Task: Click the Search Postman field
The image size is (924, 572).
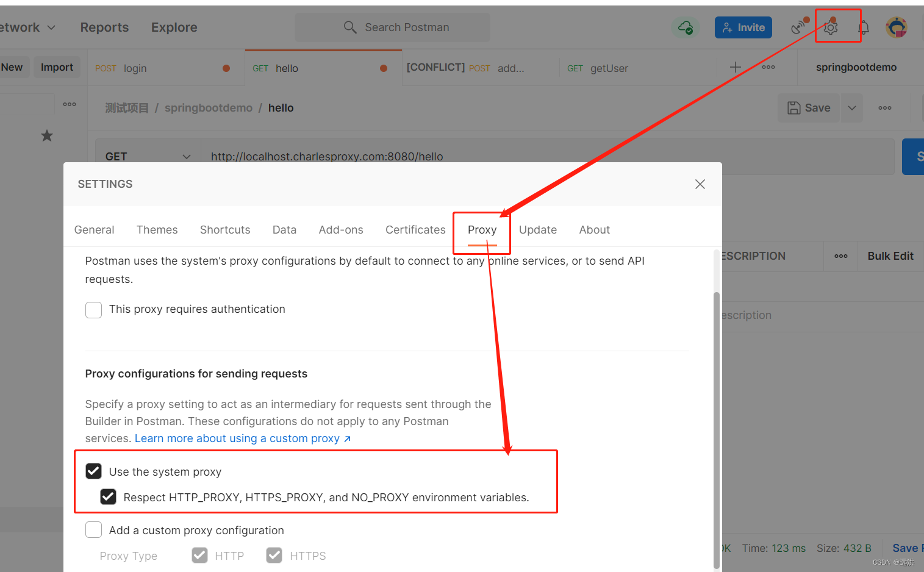Action: [393, 27]
